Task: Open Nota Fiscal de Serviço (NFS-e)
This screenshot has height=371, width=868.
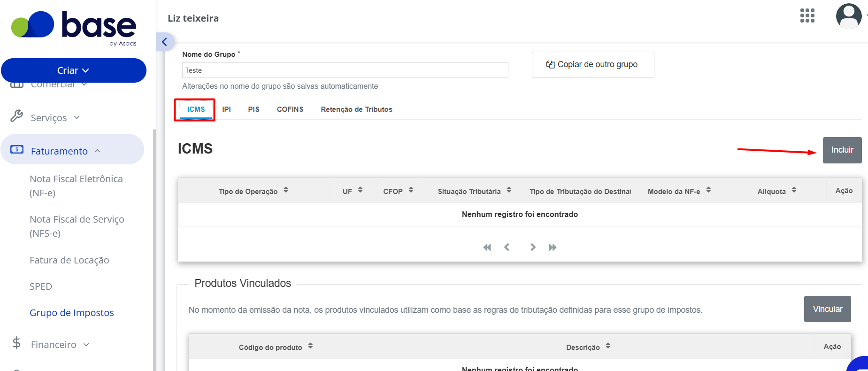Action: pyautogui.click(x=77, y=226)
